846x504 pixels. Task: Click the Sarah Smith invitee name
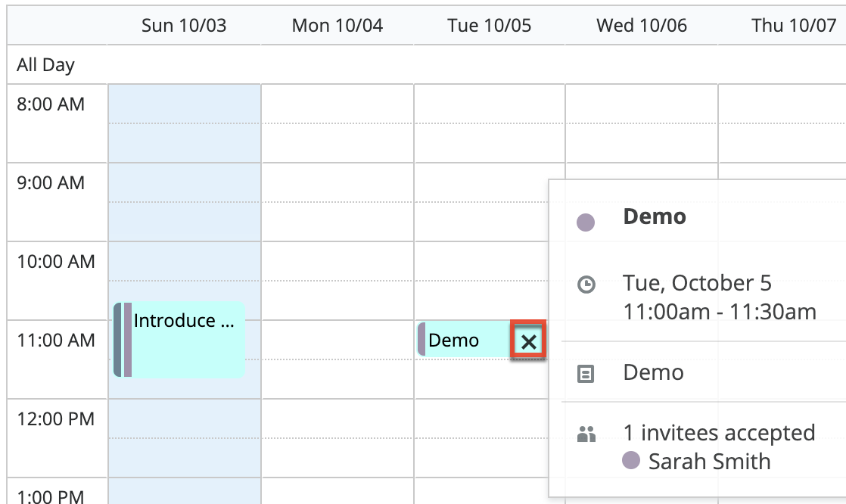click(x=709, y=462)
